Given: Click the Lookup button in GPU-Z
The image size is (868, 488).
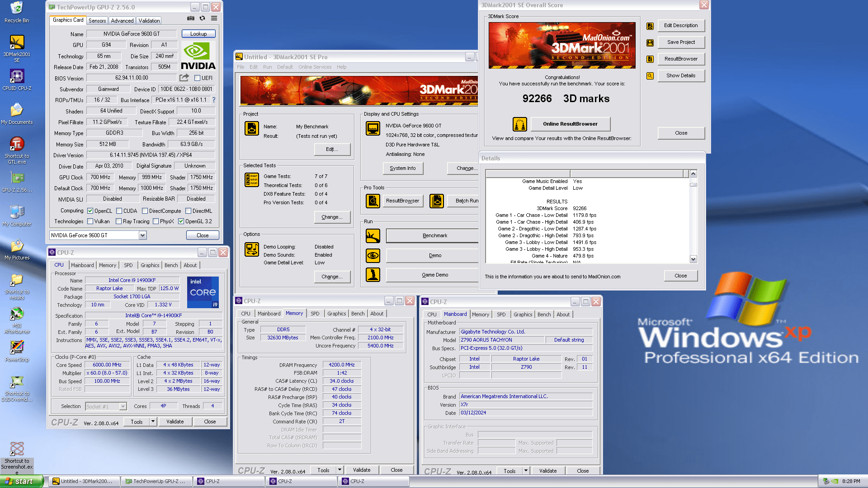Looking at the screenshot, I should click(198, 34).
